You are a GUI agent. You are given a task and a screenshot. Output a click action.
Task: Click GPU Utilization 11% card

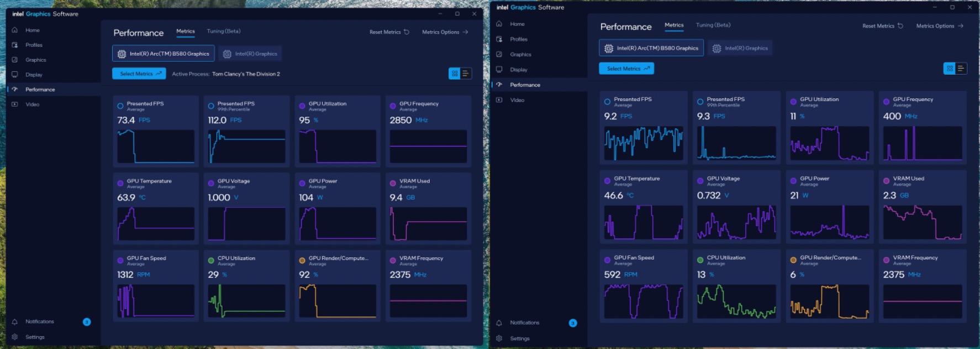(x=830, y=128)
